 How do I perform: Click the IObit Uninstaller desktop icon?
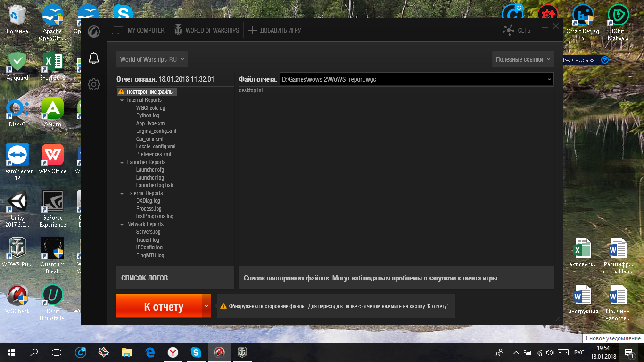[x=53, y=303]
